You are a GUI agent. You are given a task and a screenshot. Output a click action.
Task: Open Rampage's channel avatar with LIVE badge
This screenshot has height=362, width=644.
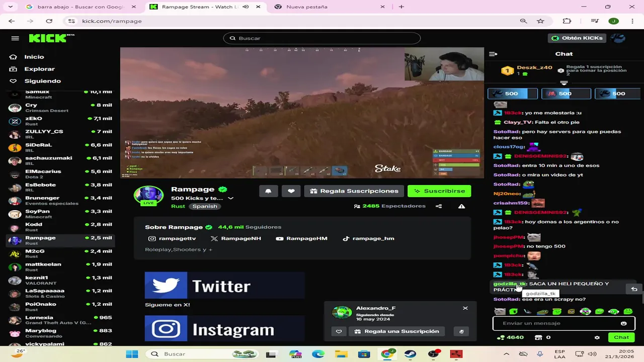[148, 196]
